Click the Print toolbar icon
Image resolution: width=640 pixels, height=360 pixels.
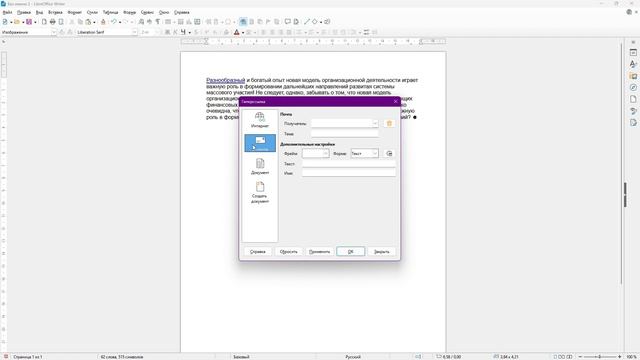(53, 22)
